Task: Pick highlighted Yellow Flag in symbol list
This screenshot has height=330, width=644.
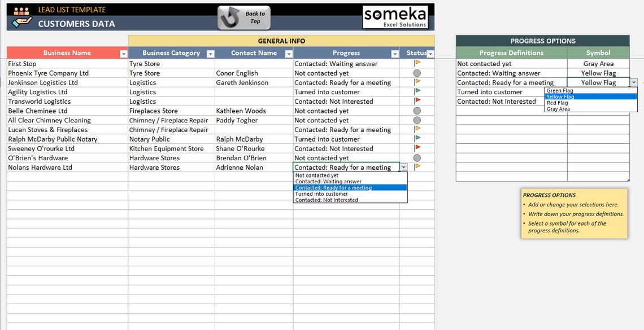Action: pyautogui.click(x=591, y=97)
